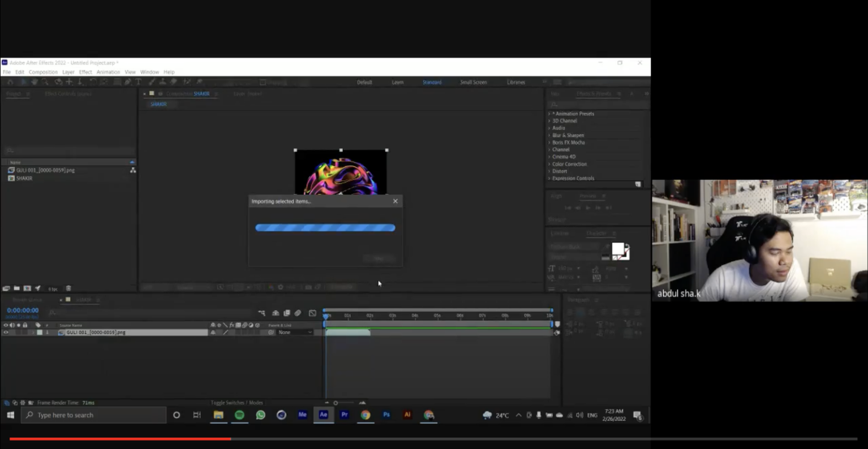Expand the Distort effects category
Image resolution: width=868 pixels, height=449 pixels.
pos(549,171)
